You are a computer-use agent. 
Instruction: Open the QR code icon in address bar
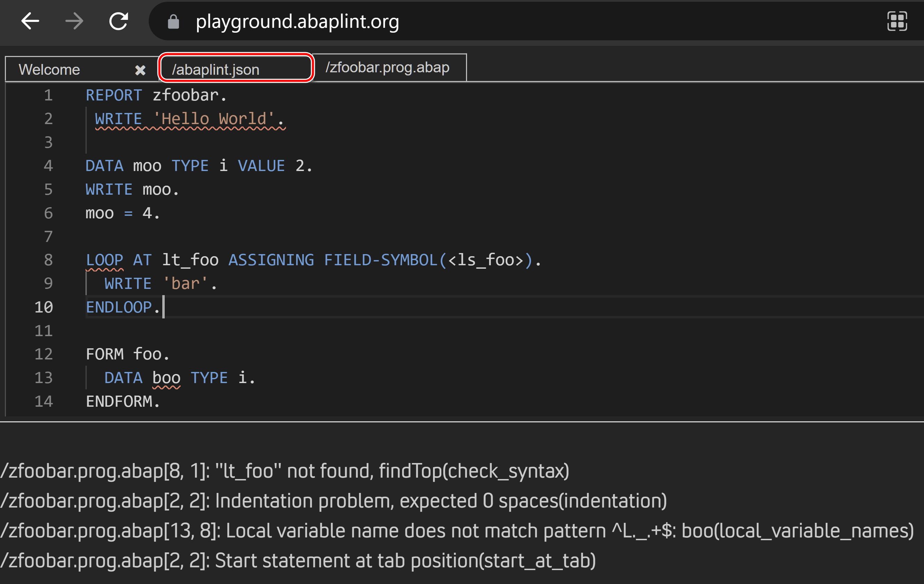tap(897, 21)
